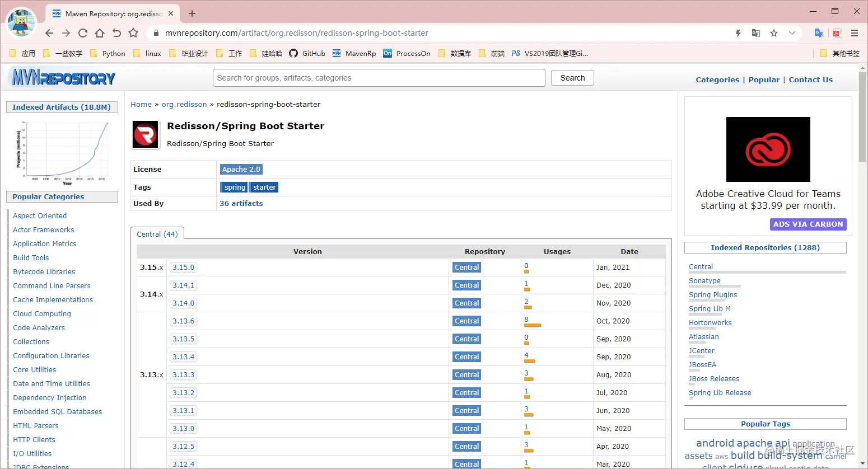
Task: Click the Redisson artifact logo image
Action: [x=145, y=135]
